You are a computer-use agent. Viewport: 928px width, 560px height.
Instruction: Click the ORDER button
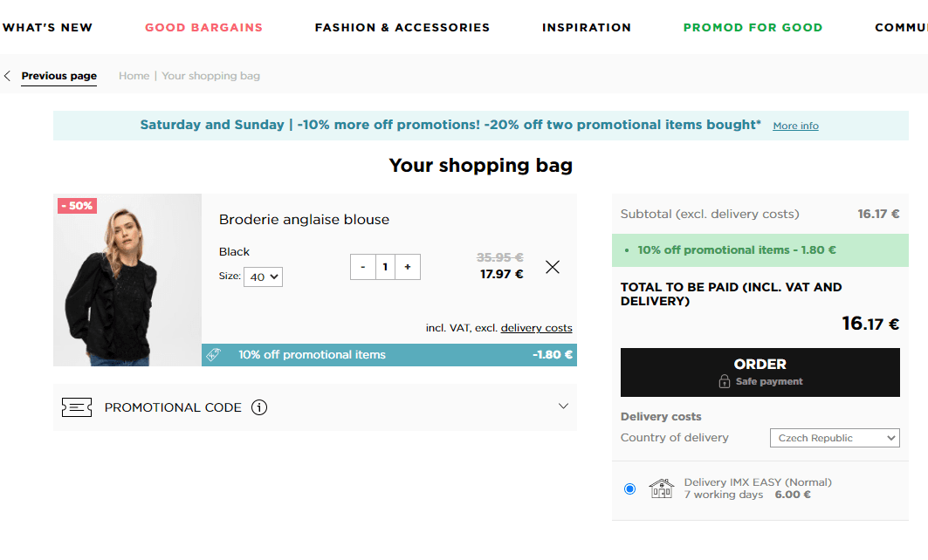tap(760, 372)
